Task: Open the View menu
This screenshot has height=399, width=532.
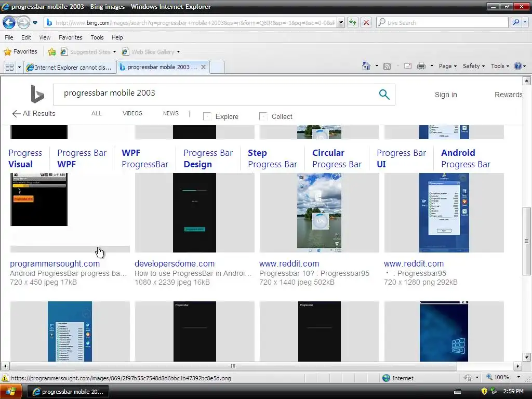Action: [45, 37]
